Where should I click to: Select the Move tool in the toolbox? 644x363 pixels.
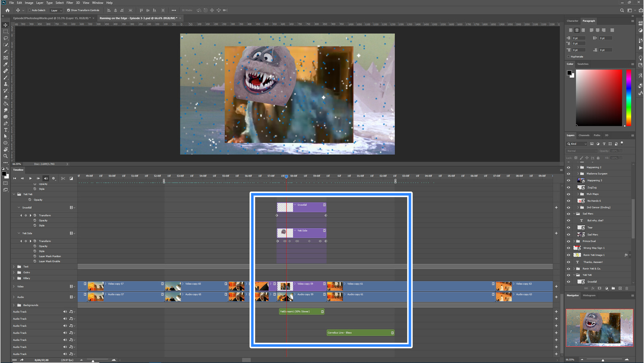pos(6,25)
